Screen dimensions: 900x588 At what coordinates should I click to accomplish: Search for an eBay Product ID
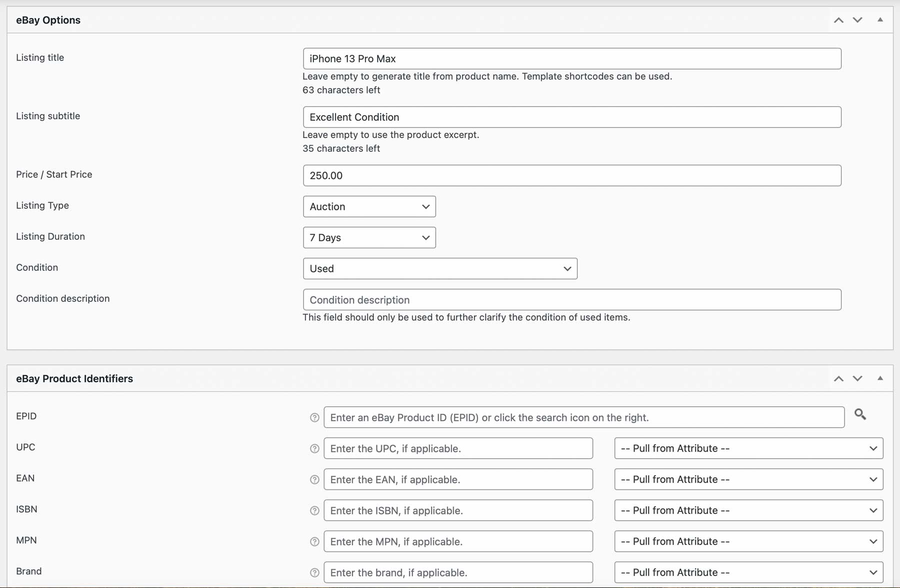point(860,415)
